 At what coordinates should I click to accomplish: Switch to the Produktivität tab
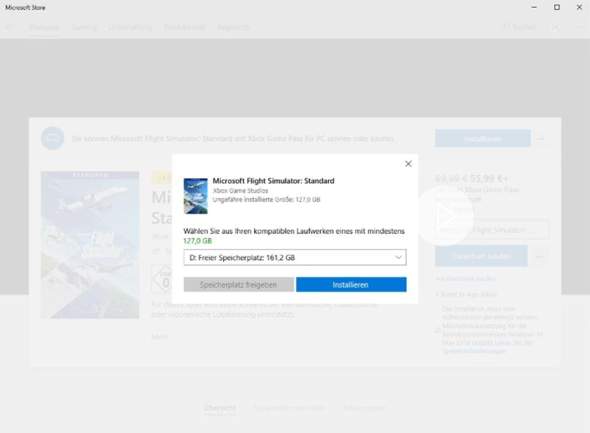[x=185, y=27]
